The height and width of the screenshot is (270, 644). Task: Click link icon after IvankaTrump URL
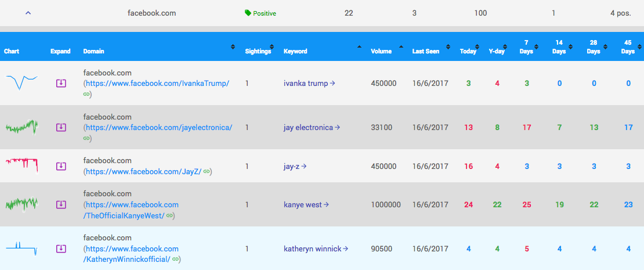[x=86, y=94]
